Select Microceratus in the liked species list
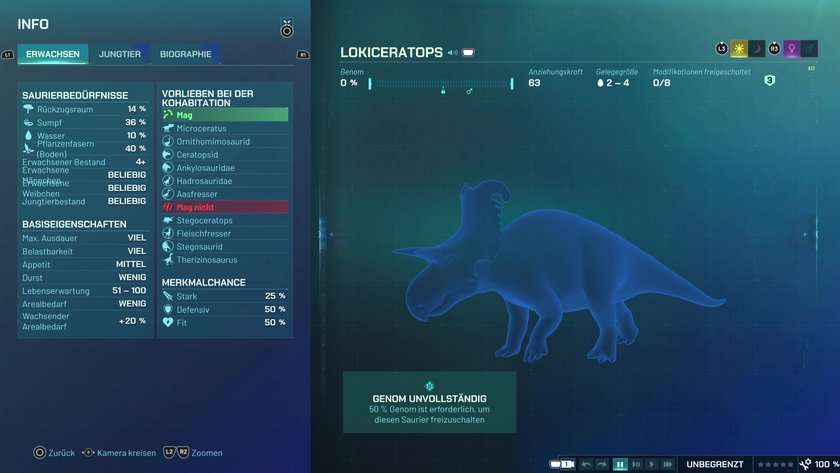 click(x=225, y=129)
